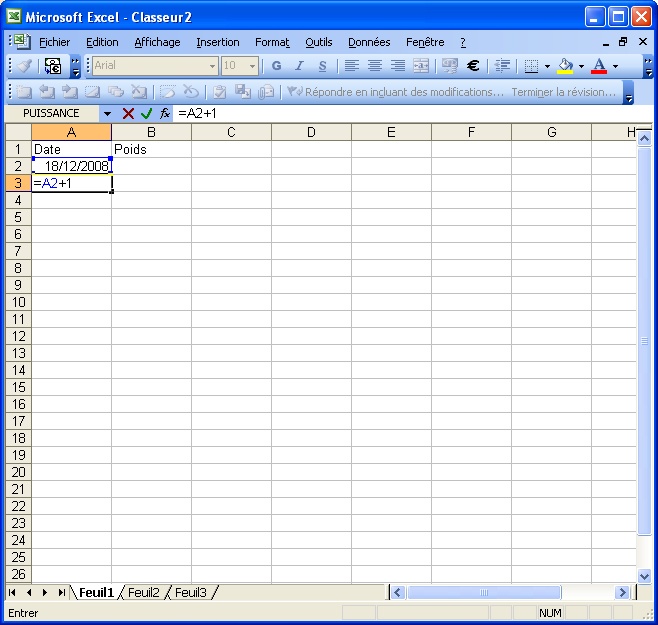This screenshot has height=625, width=658.
Task: Open Insert Function fx dialog
Action: tap(164, 114)
